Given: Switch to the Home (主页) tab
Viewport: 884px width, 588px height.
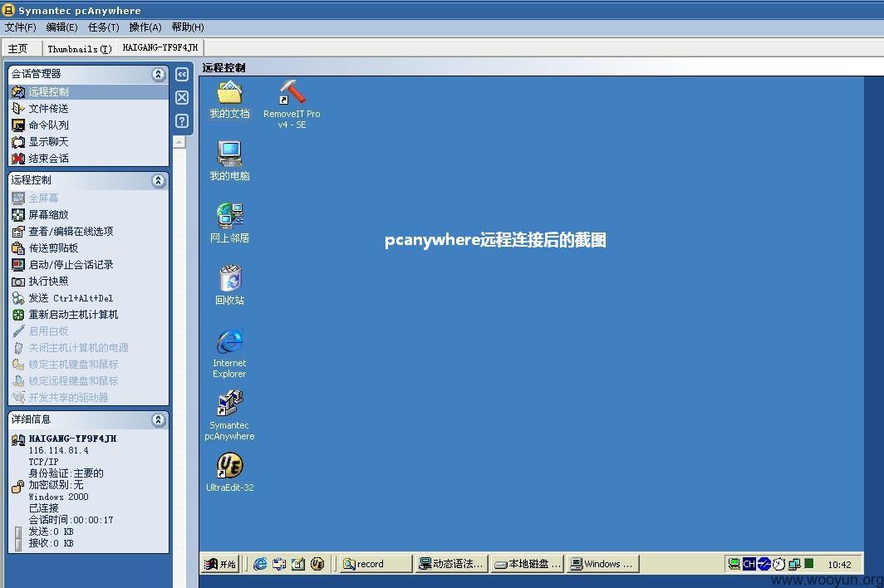Looking at the screenshot, I should (x=22, y=48).
